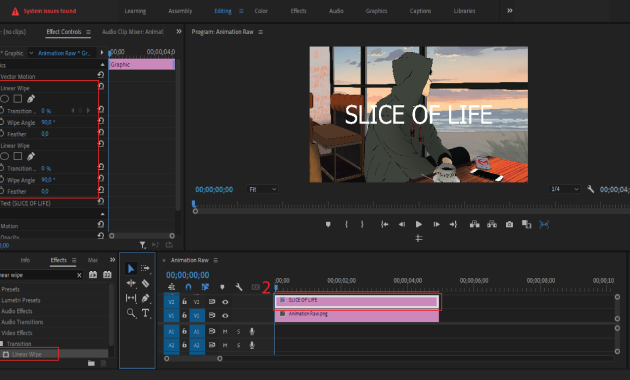Play the program monitor video

tap(419, 224)
